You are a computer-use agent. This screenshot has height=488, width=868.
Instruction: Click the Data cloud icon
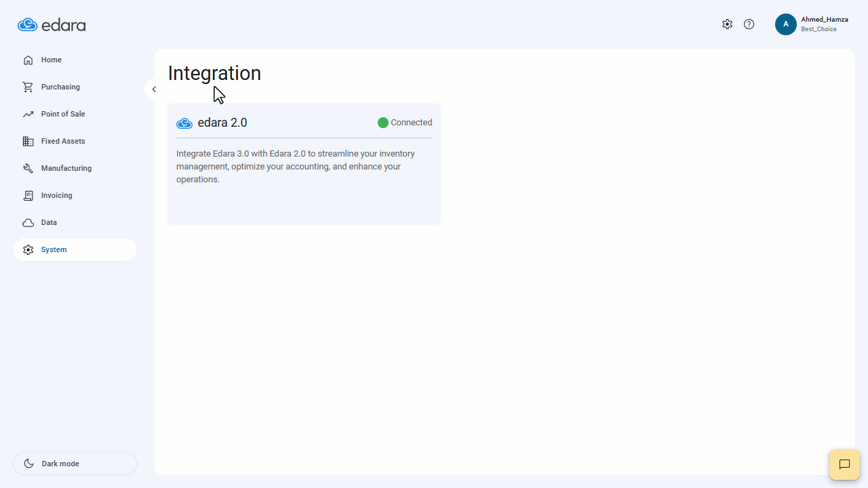[x=28, y=222]
